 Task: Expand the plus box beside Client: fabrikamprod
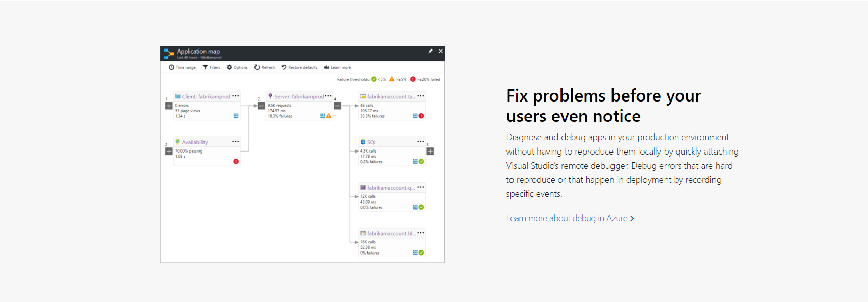pyautogui.click(x=169, y=106)
